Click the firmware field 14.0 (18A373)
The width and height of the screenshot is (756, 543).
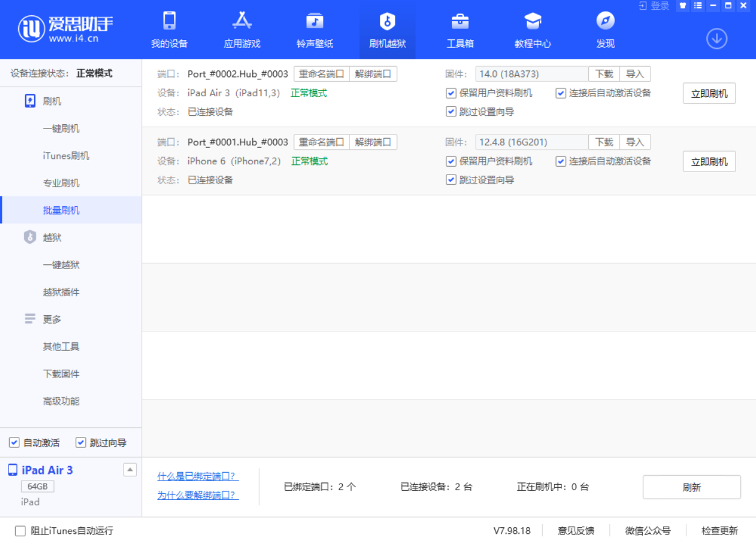[x=532, y=74]
